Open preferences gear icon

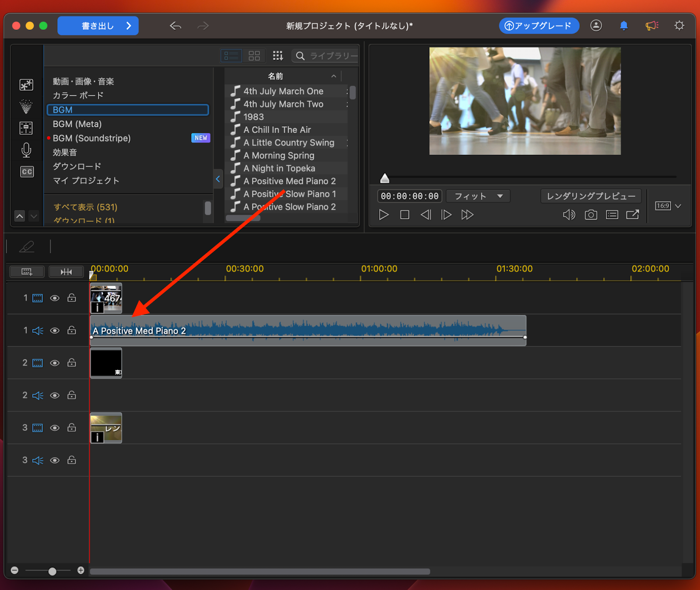[679, 26]
